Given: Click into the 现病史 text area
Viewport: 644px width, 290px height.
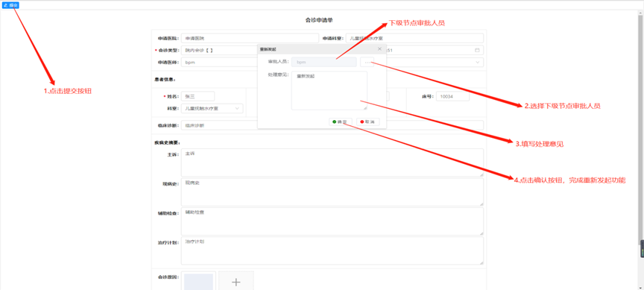Looking at the screenshot, I should click(x=332, y=192).
